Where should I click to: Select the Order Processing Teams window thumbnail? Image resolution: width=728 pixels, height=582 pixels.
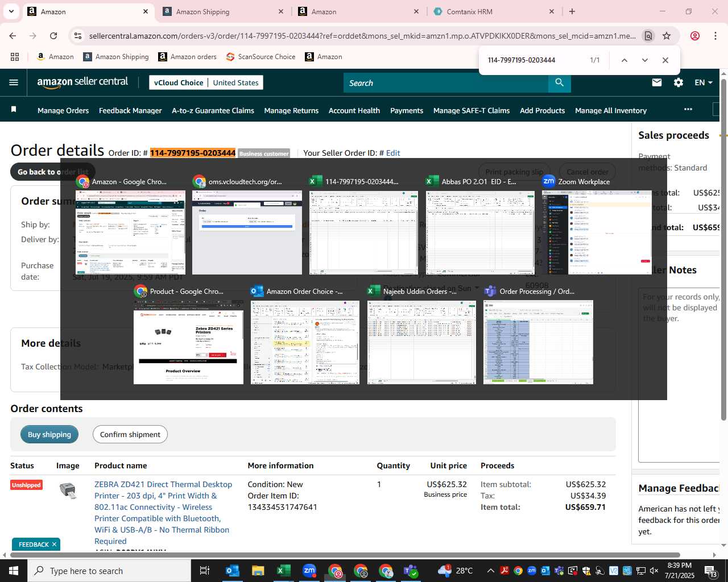(x=538, y=342)
